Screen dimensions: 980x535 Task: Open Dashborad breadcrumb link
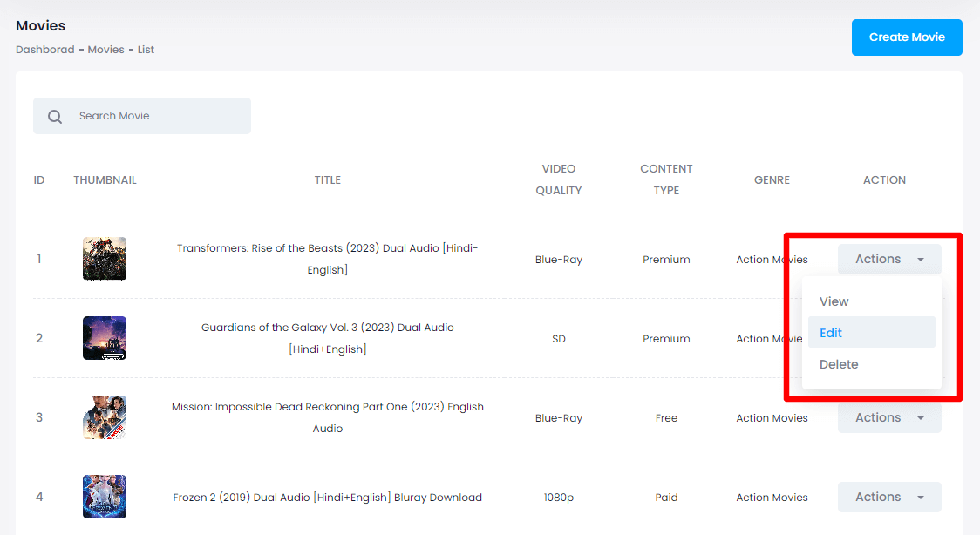(x=45, y=50)
